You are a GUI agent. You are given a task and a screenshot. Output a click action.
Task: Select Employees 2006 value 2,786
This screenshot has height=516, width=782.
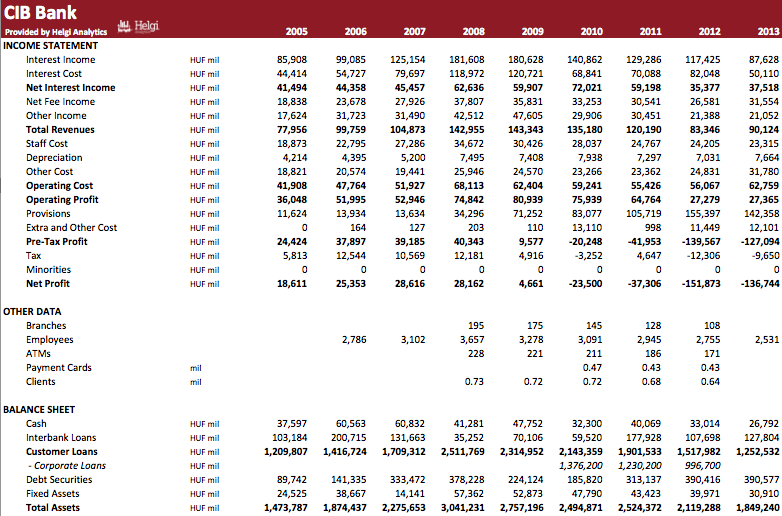click(354, 340)
